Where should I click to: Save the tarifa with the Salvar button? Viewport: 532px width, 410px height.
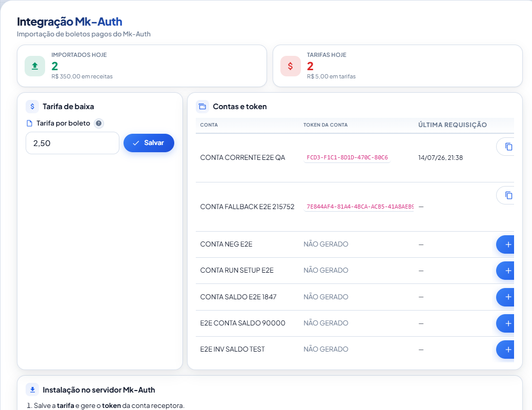pyautogui.click(x=149, y=143)
